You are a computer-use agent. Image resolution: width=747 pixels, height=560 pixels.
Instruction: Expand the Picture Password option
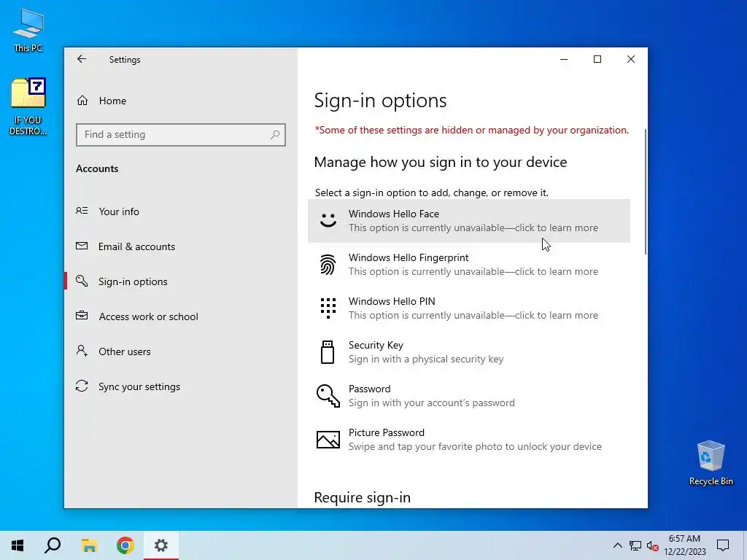[469, 440]
